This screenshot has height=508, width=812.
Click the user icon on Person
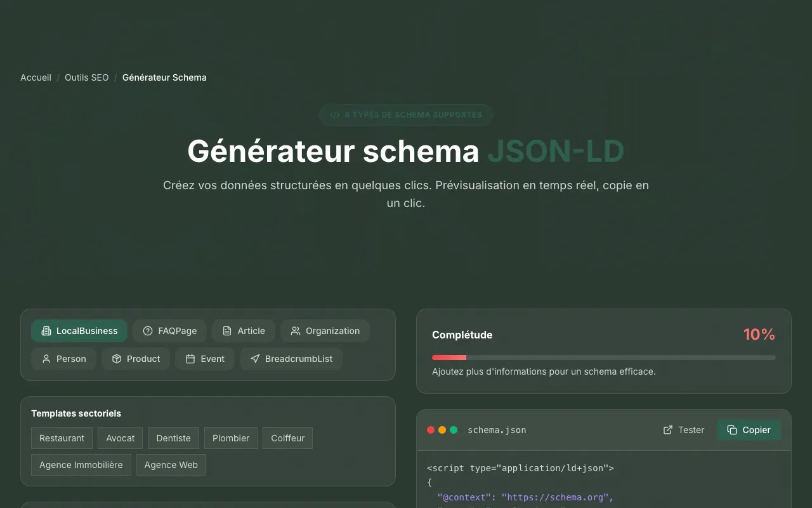[46, 359]
